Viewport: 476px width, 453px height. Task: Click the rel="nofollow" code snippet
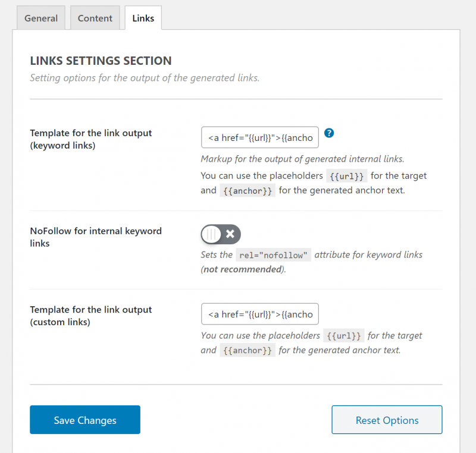(274, 254)
